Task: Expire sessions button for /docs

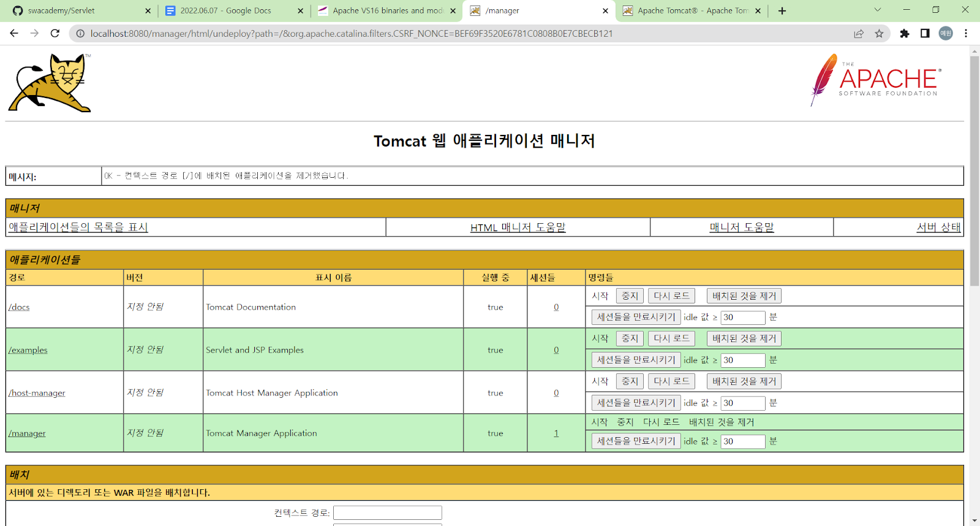Action: [636, 317]
